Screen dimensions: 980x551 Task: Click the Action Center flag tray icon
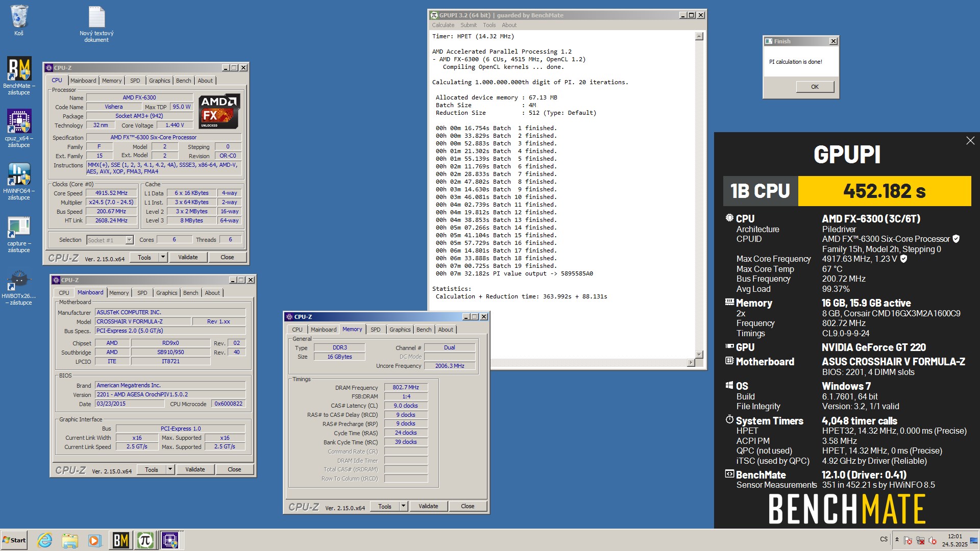(x=908, y=540)
